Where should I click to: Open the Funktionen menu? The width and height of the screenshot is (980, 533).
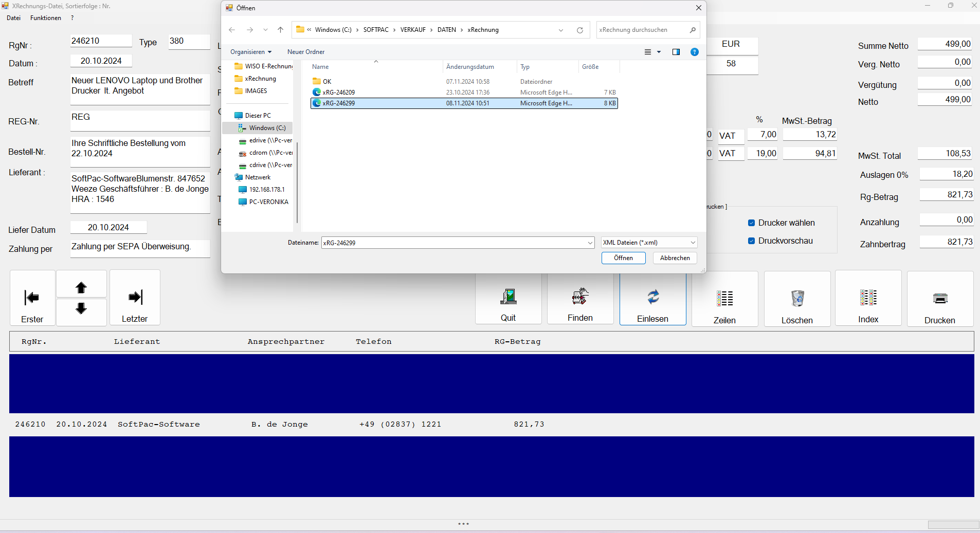click(x=46, y=18)
